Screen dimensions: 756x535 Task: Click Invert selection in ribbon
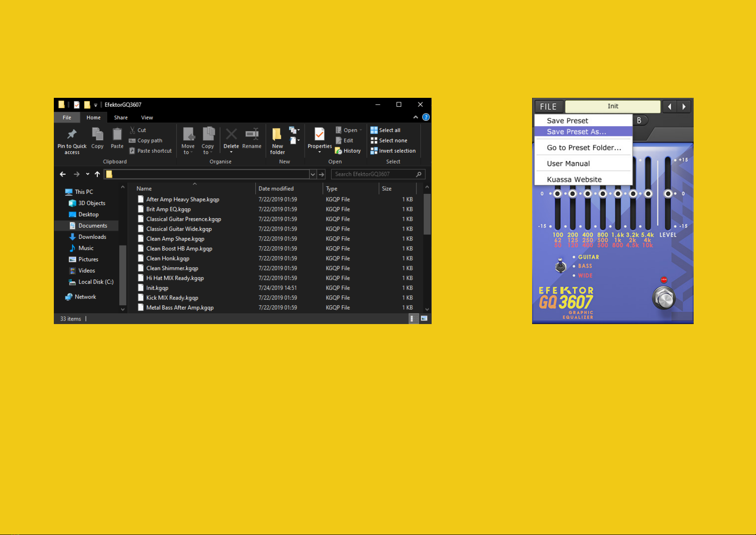[x=393, y=151]
